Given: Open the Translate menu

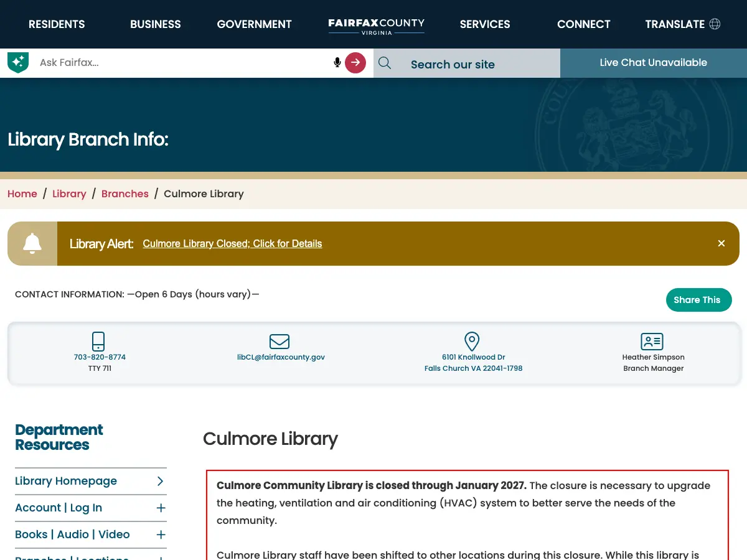Looking at the screenshot, I should point(682,24).
